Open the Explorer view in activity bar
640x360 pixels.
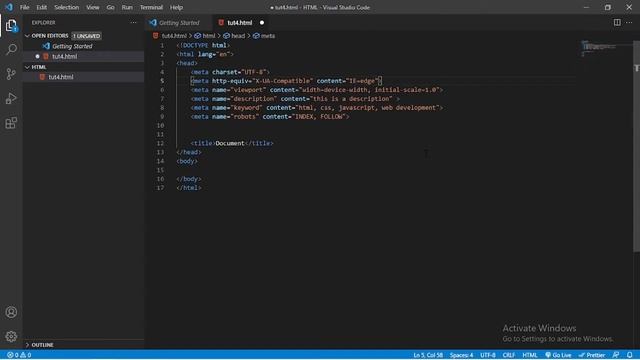11,26
